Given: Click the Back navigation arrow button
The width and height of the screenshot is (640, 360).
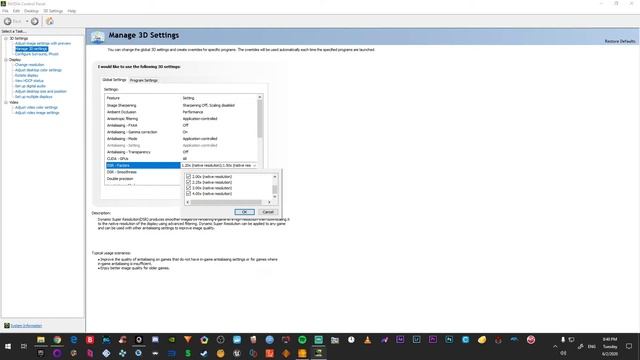Looking at the screenshot, I should pyautogui.click(x=8, y=21).
